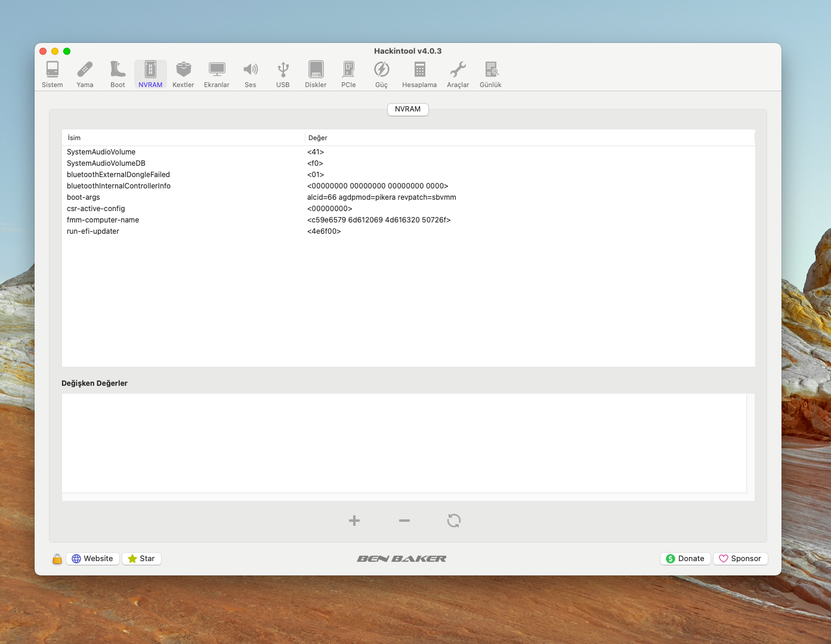This screenshot has width=831, height=644.
Task: Click the plus icon to add variable
Action: click(354, 521)
